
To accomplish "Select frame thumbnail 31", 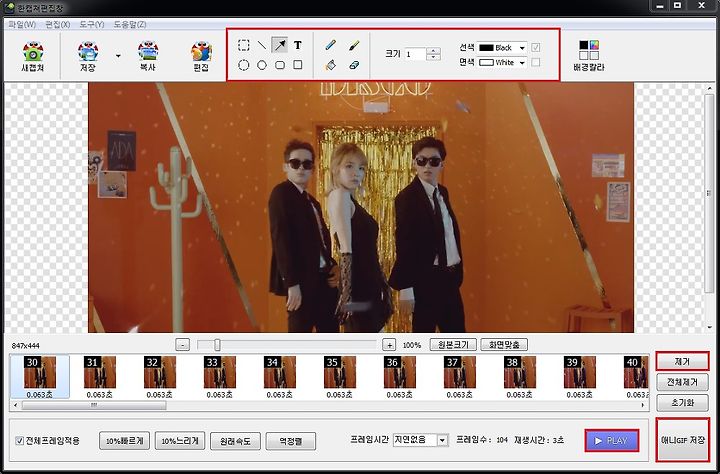I will click(100, 377).
